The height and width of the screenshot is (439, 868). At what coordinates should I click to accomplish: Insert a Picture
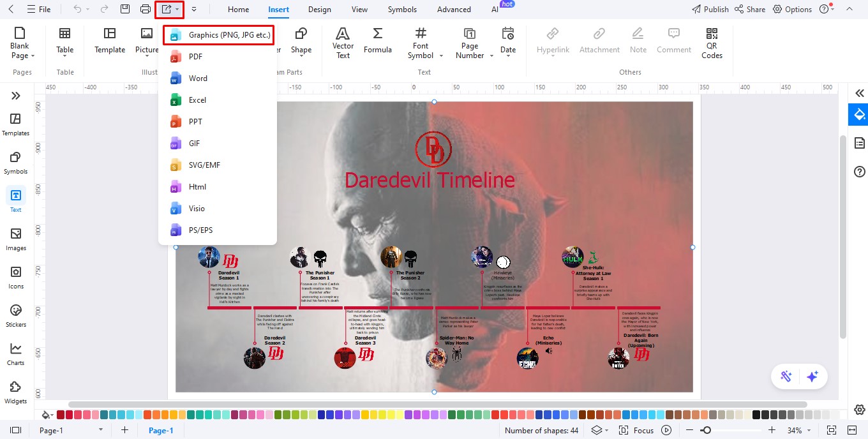pyautogui.click(x=147, y=43)
